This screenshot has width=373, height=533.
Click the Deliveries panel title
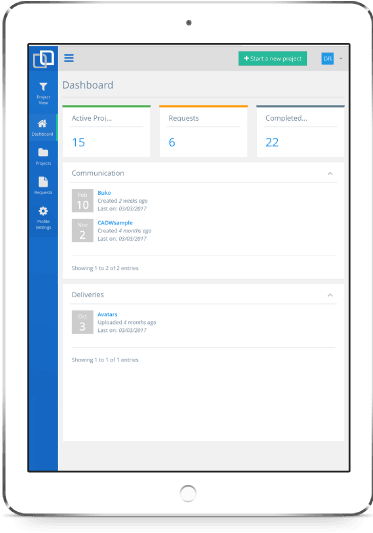coord(88,295)
